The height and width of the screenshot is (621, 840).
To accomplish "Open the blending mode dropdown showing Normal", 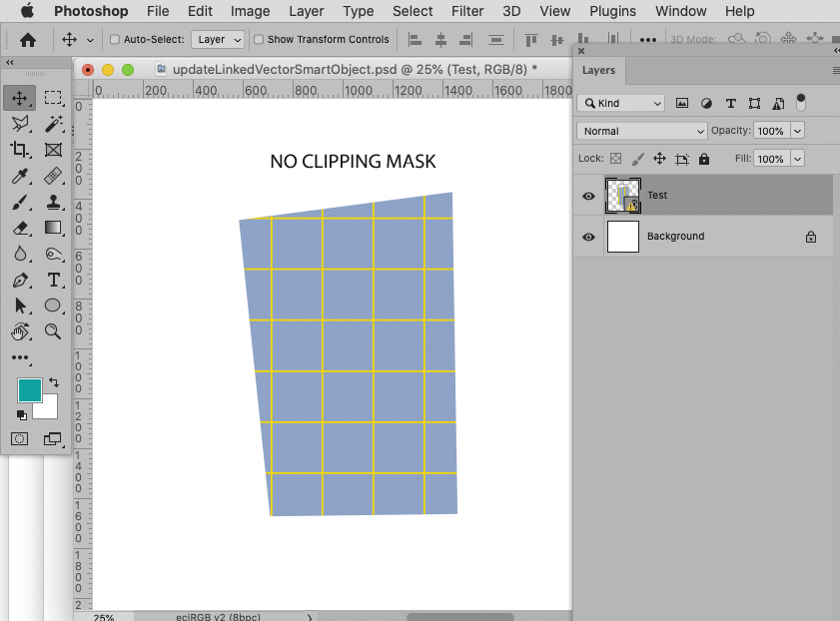I will tap(641, 131).
